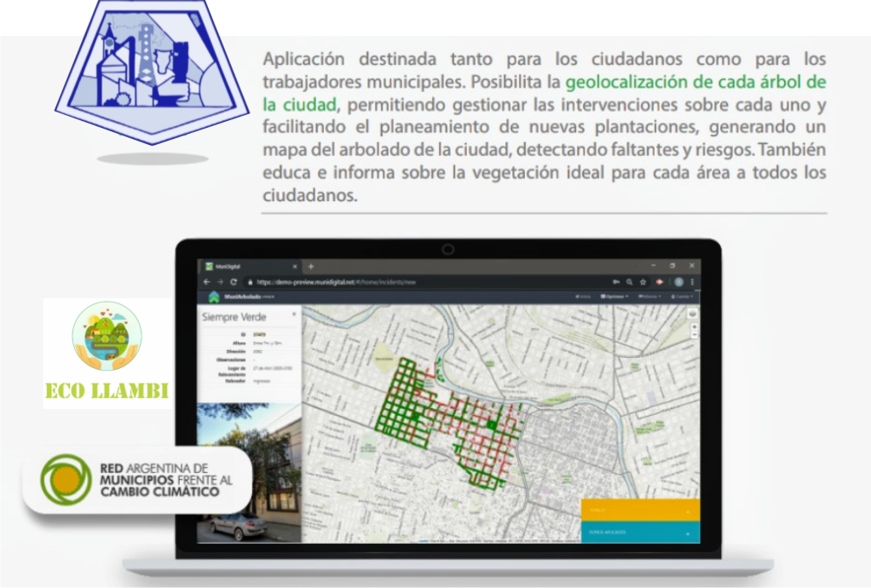The height and width of the screenshot is (588, 871).
Task: Select the MuniDigital browser tab
Action: point(251,267)
